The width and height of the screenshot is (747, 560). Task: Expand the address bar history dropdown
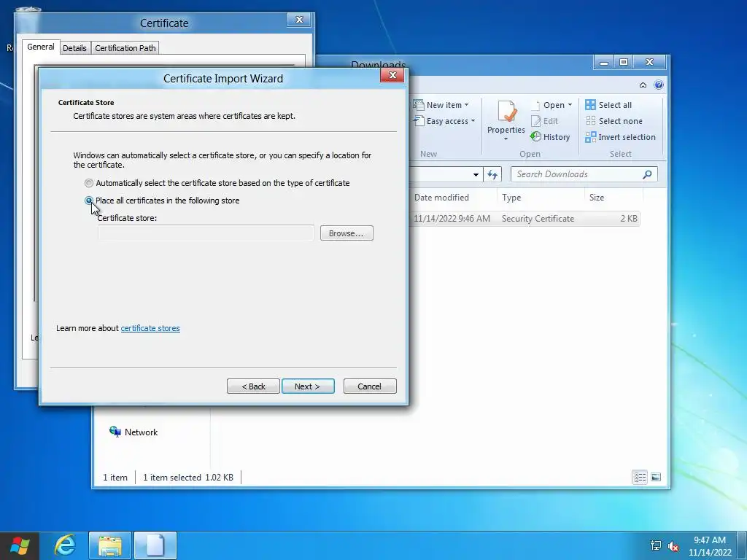476,174
